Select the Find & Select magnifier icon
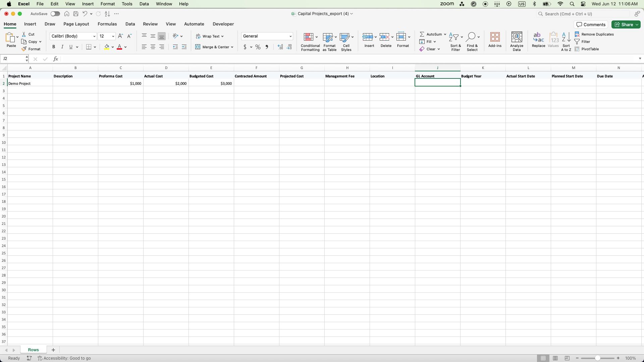644x362 pixels. [x=471, y=37]
